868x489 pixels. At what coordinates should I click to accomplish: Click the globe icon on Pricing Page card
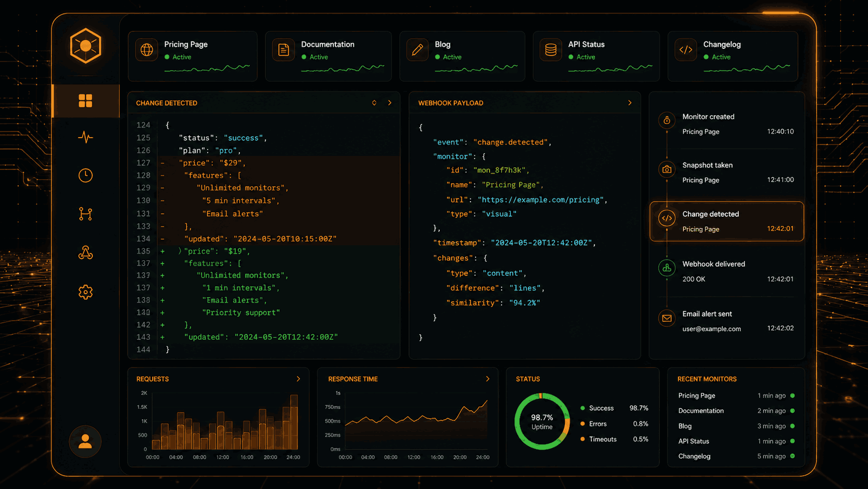[x=147, y=50]
